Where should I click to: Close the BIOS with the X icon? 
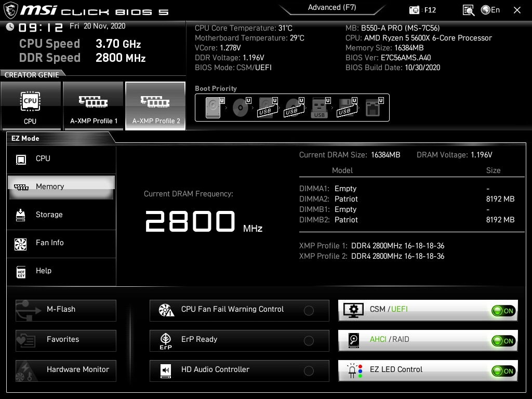click(x=517, y=10)
